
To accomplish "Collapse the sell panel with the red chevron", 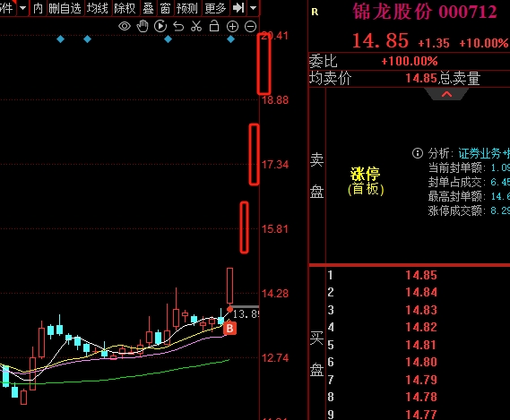I will (x=447, y=94).
